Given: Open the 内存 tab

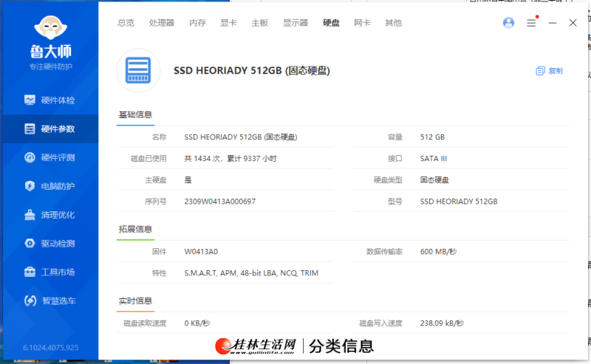Looking at the screenshot, I should (x=197, y=23).
